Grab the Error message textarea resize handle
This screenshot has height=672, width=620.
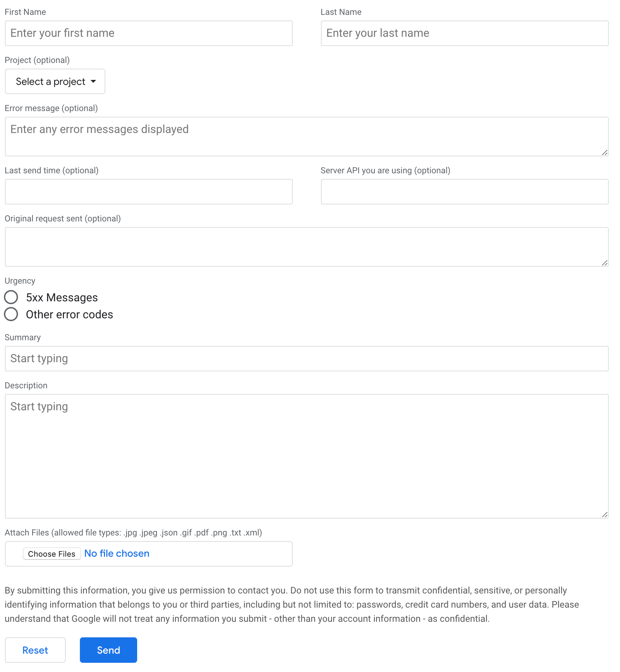pyautogui.click(x=604, y=152)
